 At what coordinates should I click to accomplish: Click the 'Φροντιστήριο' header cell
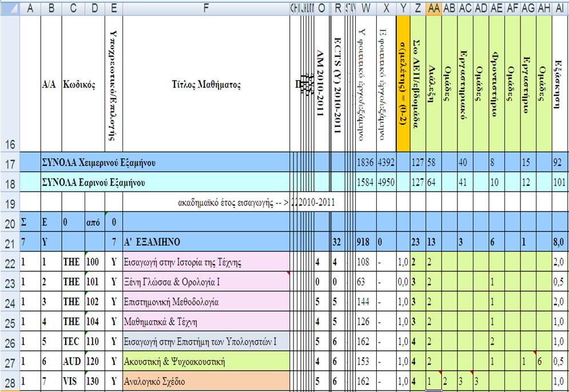pos(497,84)
